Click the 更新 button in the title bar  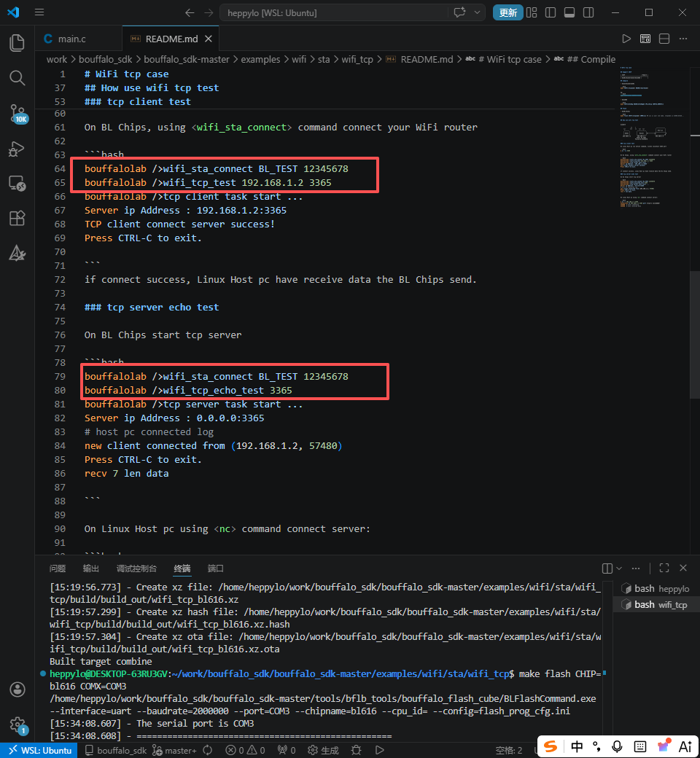pos(507,12)
